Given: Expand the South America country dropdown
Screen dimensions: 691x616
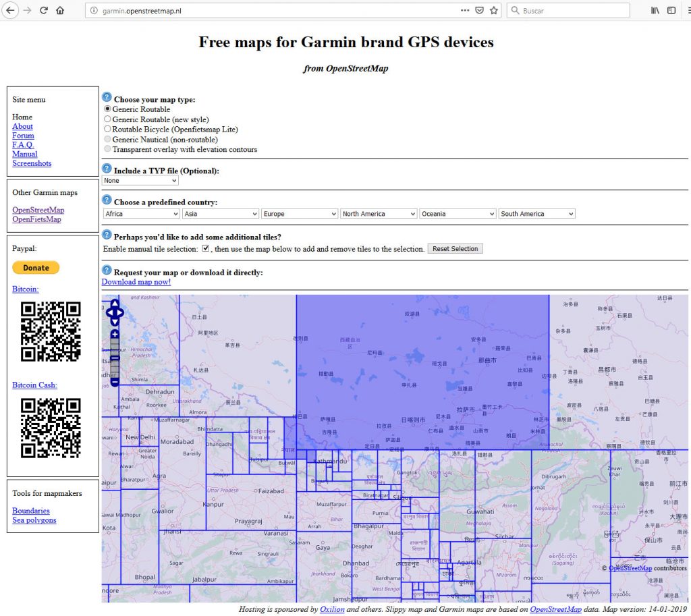Looking at the screenshot, I should [537, 214].
